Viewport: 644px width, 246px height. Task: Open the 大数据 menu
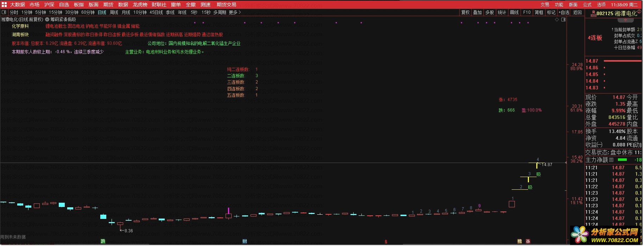(17, 5)
